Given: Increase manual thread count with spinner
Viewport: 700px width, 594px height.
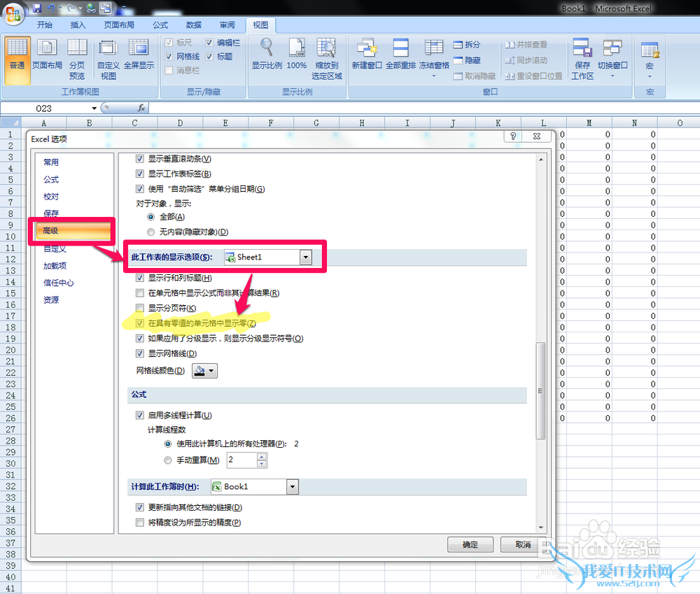Looking at the screenshot, I should coord(262,457).
